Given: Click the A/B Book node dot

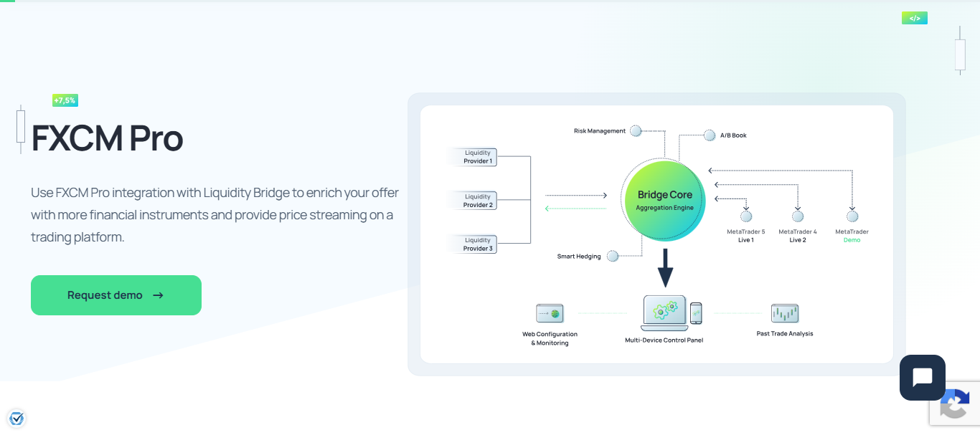Looking at the screenshot, I should click(710, 135).
